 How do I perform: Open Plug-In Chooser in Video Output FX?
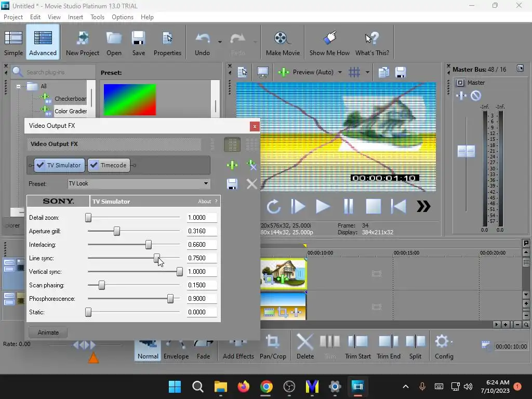232,165
